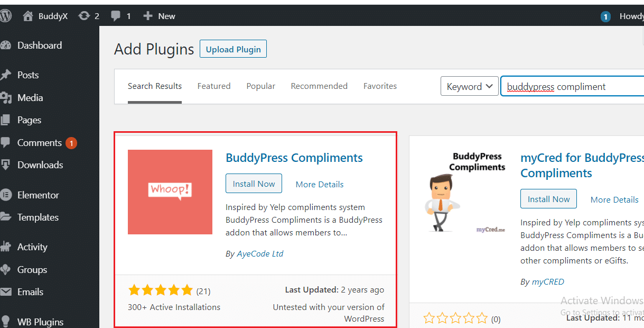
Task: Open More Details for myCred plugin
Action: 614,199
